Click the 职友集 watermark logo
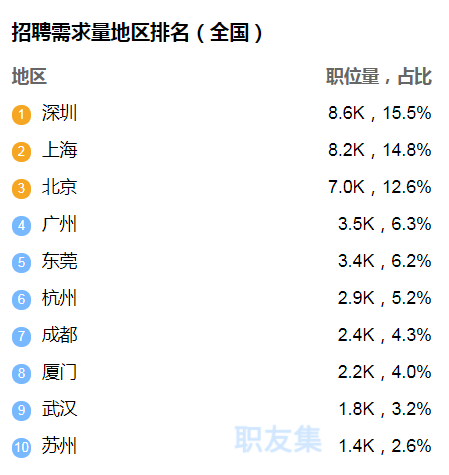The image size is (449, 475). tap(278, 439)
